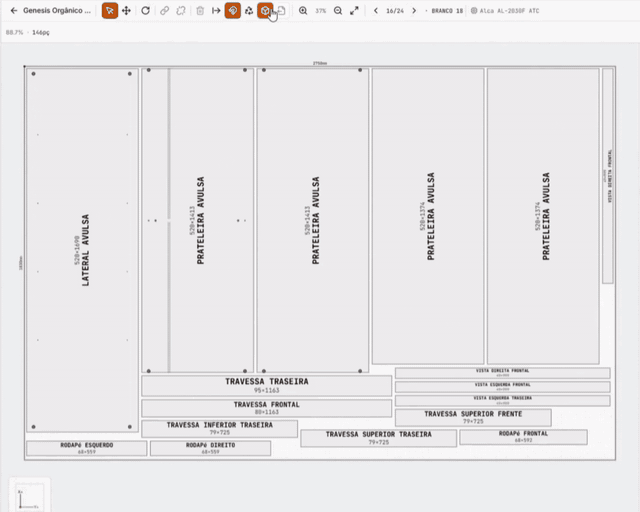Select the TRAVESSA TRASEIRA piece

tap(267, 385)
